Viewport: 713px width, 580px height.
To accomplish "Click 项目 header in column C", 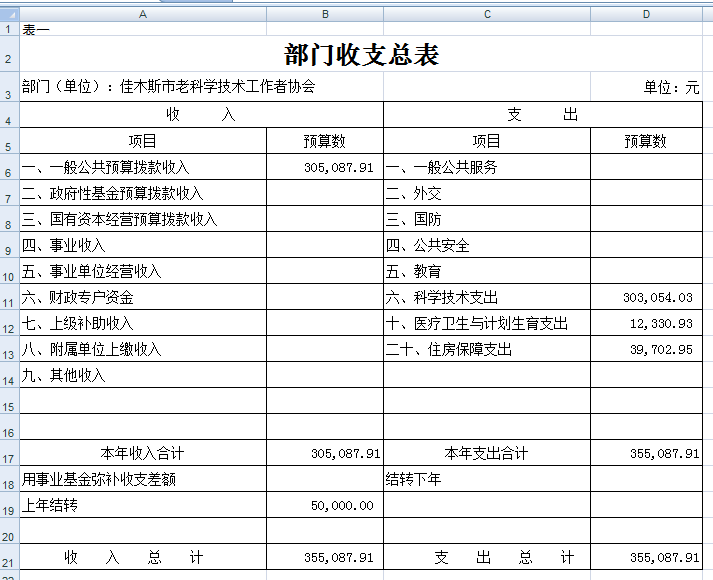I will (x=487, y=141).
